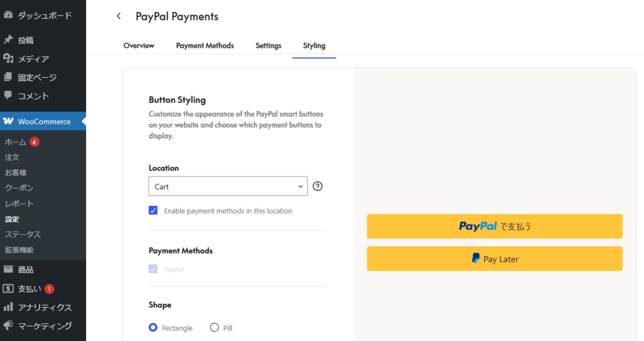Viewport: 644px width, 341px height.
Task: Click the WooCommerce logo icon
Action: click(8, 121)
